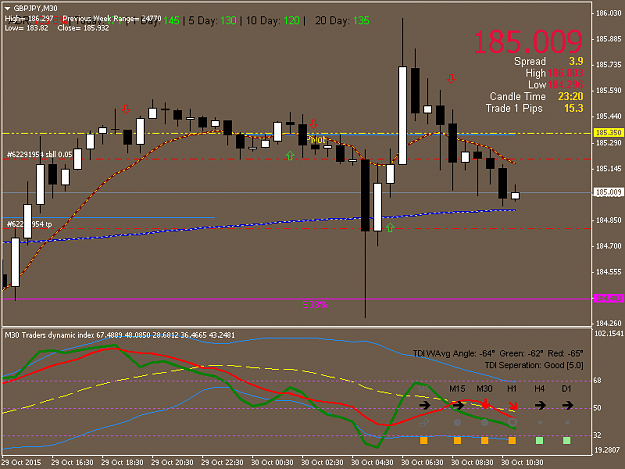Click the small dot in the D1 column
Screen dimensions: 625x469
click(x=567, y=422)
